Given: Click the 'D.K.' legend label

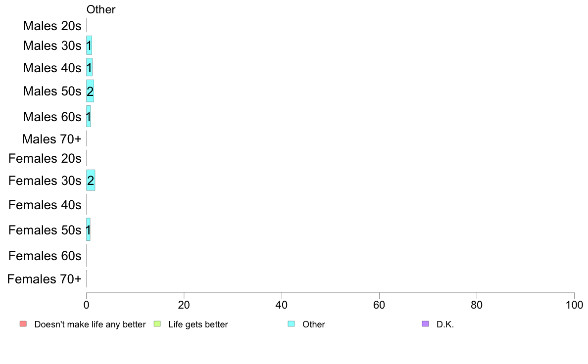Looking at the screenshot, I should (x=445, y=324).
